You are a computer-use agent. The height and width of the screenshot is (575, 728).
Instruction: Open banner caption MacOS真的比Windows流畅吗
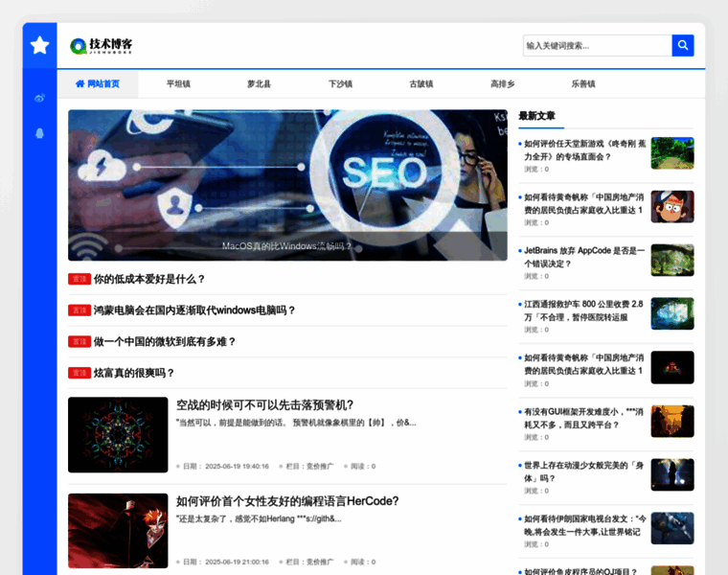286,245
